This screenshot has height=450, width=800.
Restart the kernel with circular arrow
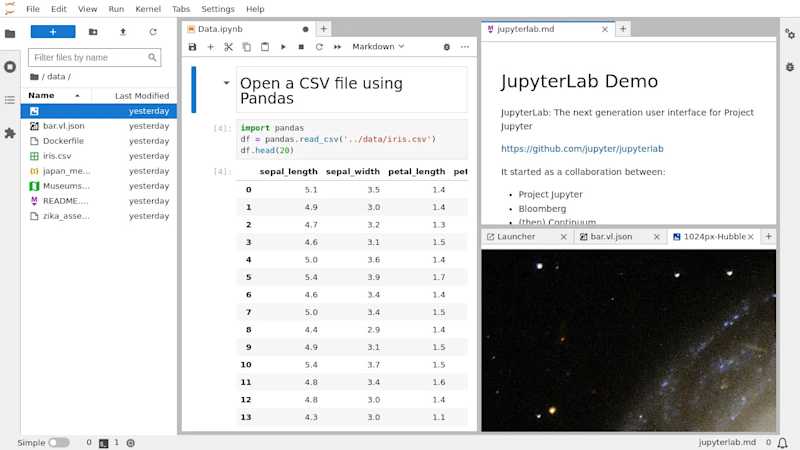point(319,47)
